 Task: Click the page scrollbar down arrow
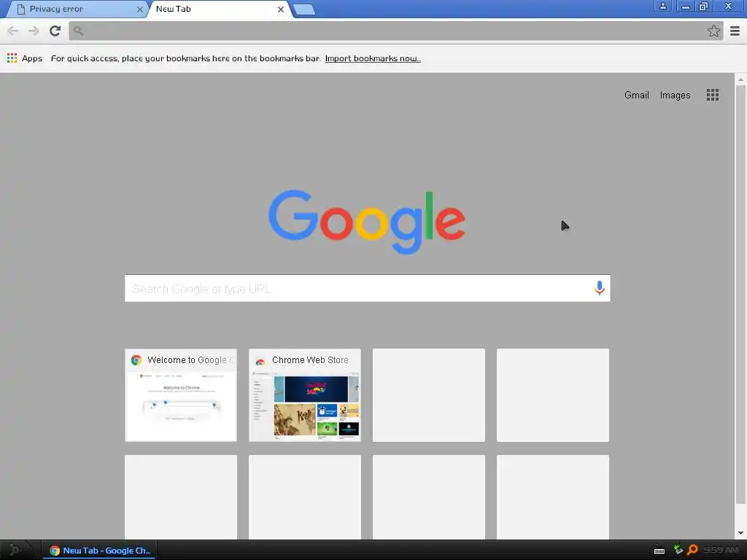(x=740, y=533)
